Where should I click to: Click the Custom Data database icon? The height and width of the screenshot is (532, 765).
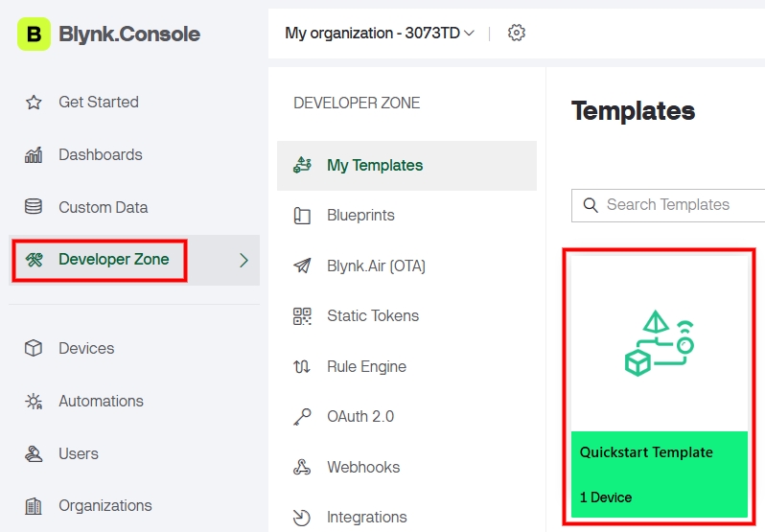[x=34, y=207]
